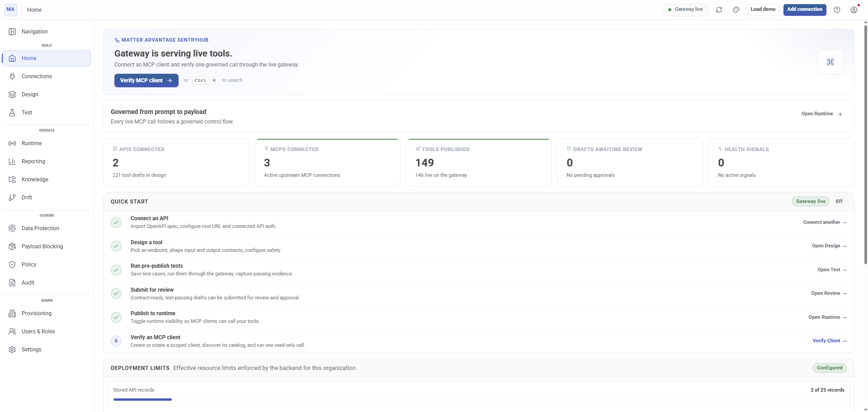Open the Drift branch icon

12,198
